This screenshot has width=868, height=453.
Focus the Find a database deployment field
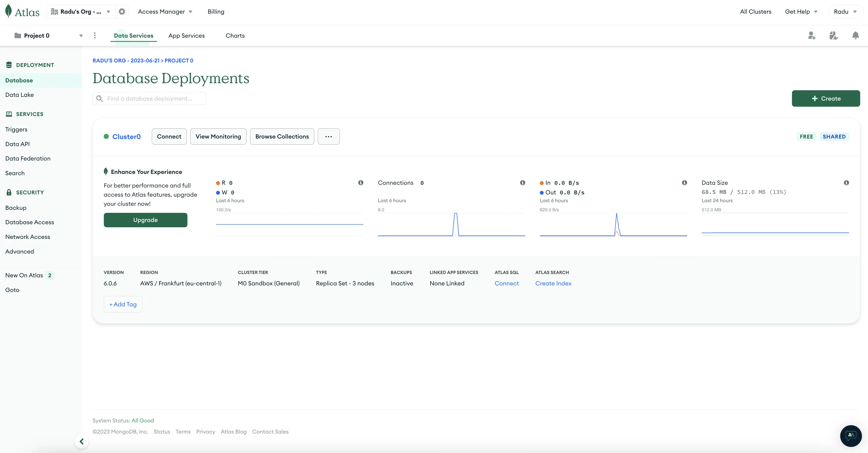(149, 99)
